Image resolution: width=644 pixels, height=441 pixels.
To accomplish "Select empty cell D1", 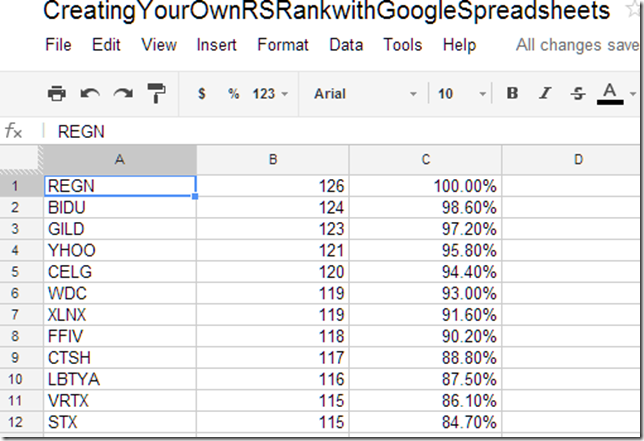I will [571, 186].
